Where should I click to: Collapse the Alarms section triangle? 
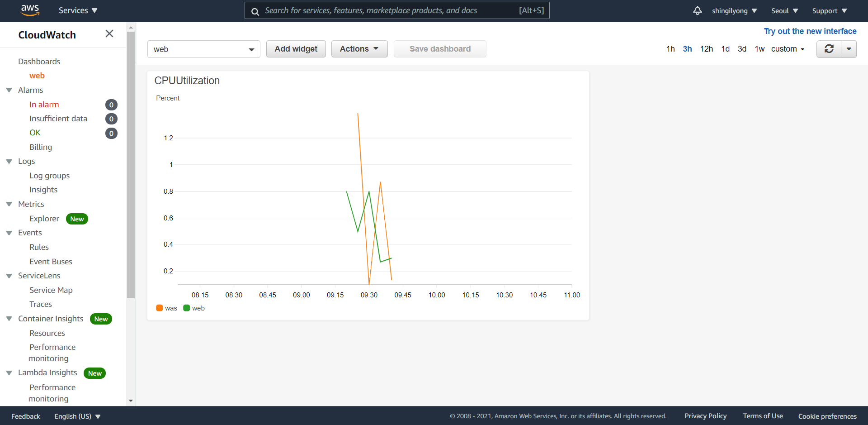tap(9, 90)
